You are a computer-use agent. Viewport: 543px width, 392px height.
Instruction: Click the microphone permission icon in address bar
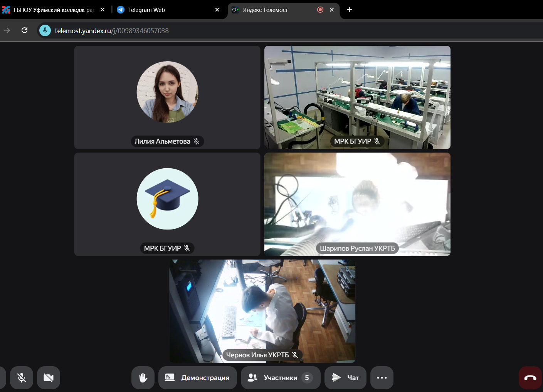pos(45,30)
